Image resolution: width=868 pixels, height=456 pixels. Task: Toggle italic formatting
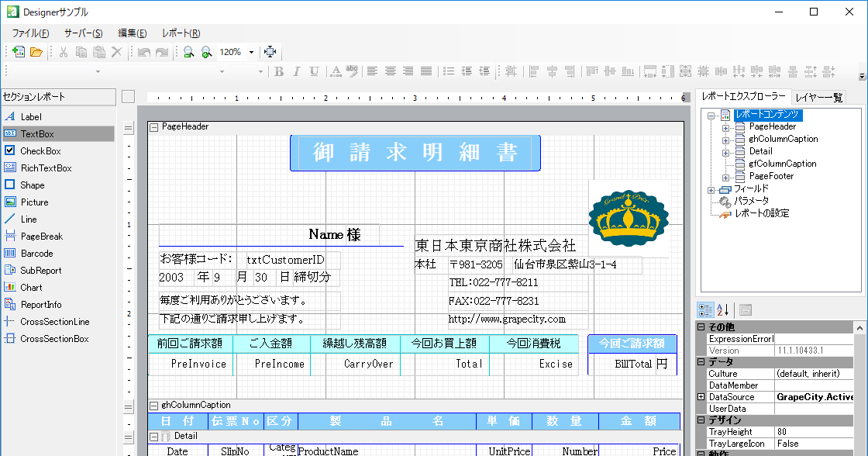point(296,71)
